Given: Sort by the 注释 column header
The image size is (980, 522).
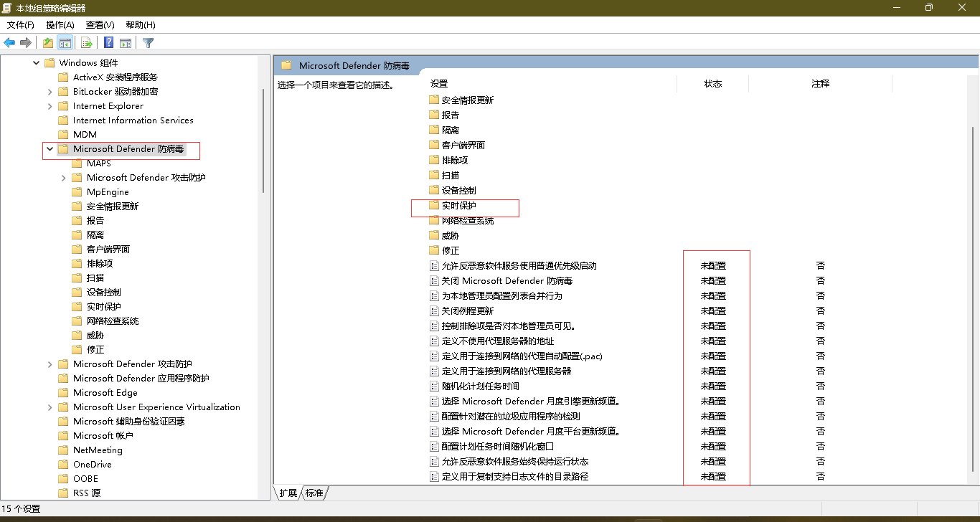Looking at the screenshot, I should pyautogui.click(x=820, y=84).
